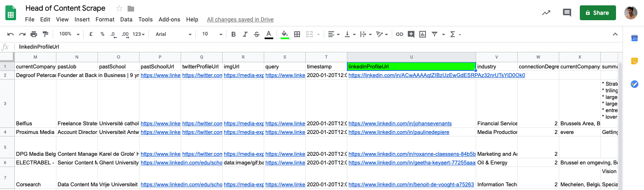Open text rotation dropdown

[381, 34]
